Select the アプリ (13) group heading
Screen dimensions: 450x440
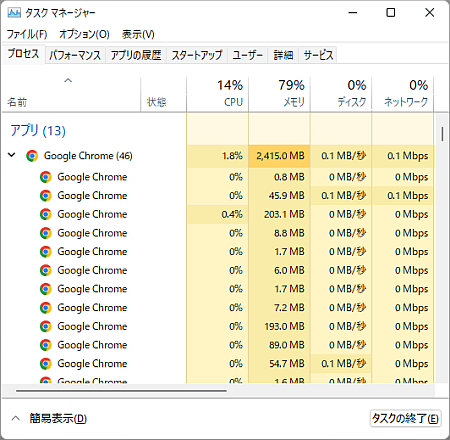pos(38,130)
